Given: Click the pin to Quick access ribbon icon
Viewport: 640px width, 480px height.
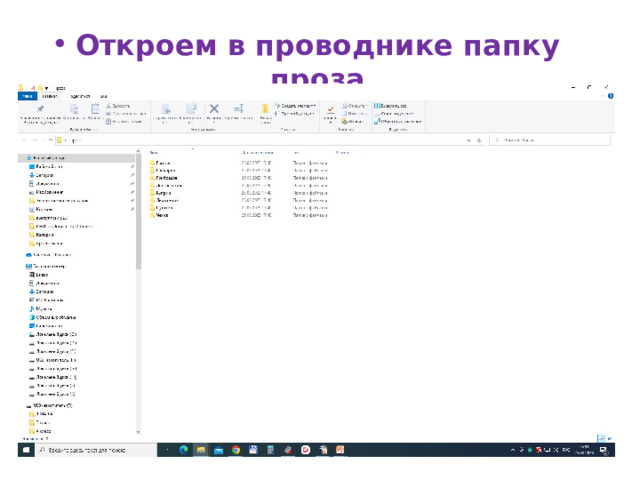Looking at the screenshot, I should coord(40,109).
